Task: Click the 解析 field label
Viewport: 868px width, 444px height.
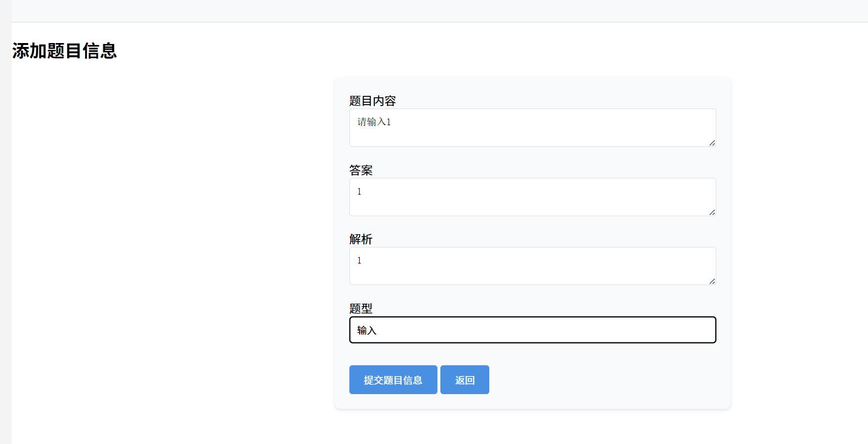Action: [x=361, y=239]
